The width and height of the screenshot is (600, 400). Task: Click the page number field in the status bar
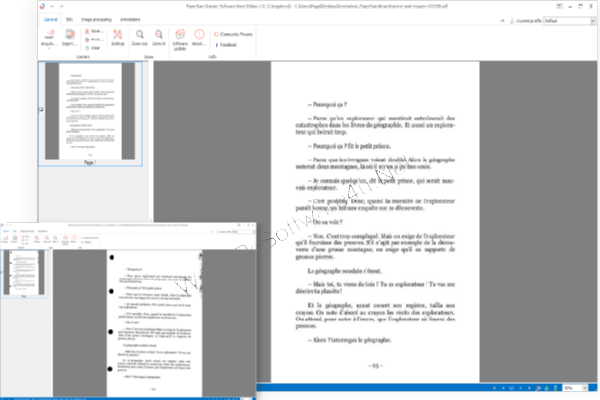pos(512,388)
